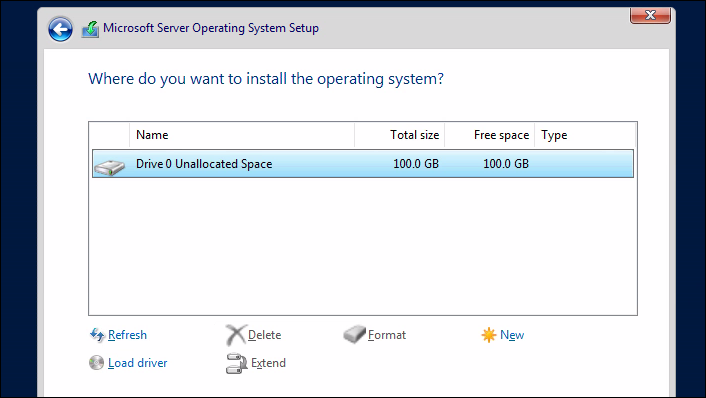Click the Load driver disc icon

(x=96, y=363)
